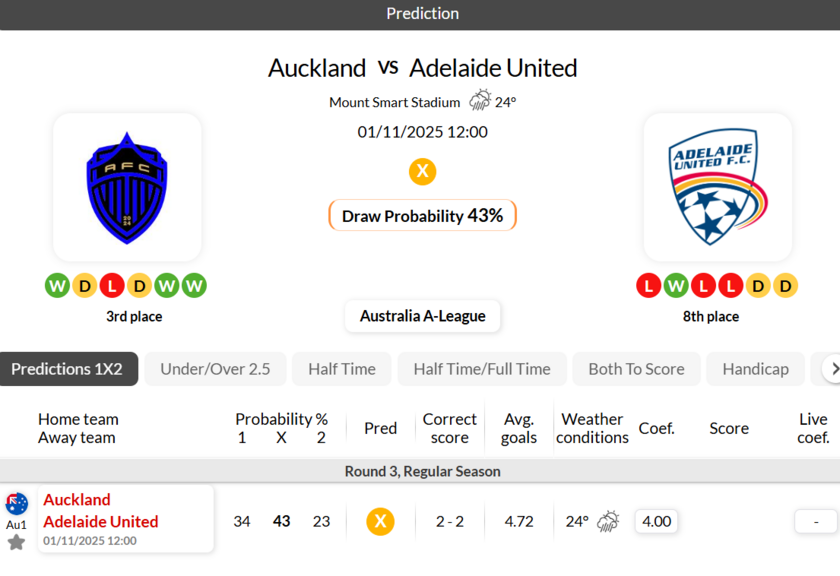The image size is (840, 576).
Task: Click the Australia flag league icon
Action: pos(16,504)
